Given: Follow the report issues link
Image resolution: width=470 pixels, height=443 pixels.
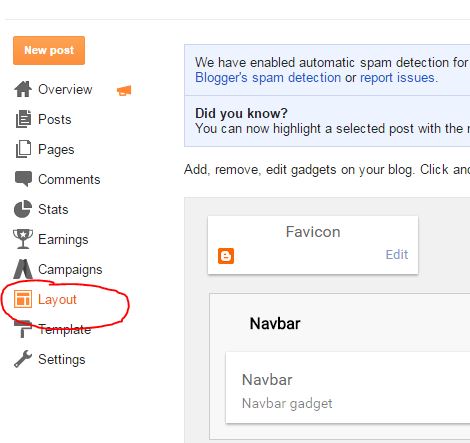Looking at the screenshot, I should pyautogui.click(x=397, y=78).
